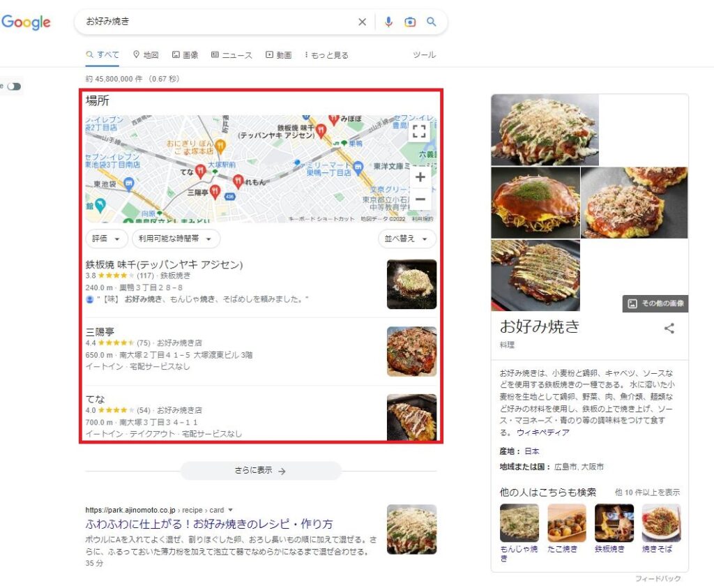Zoom out the map with minus button

[x=420, y=199]
